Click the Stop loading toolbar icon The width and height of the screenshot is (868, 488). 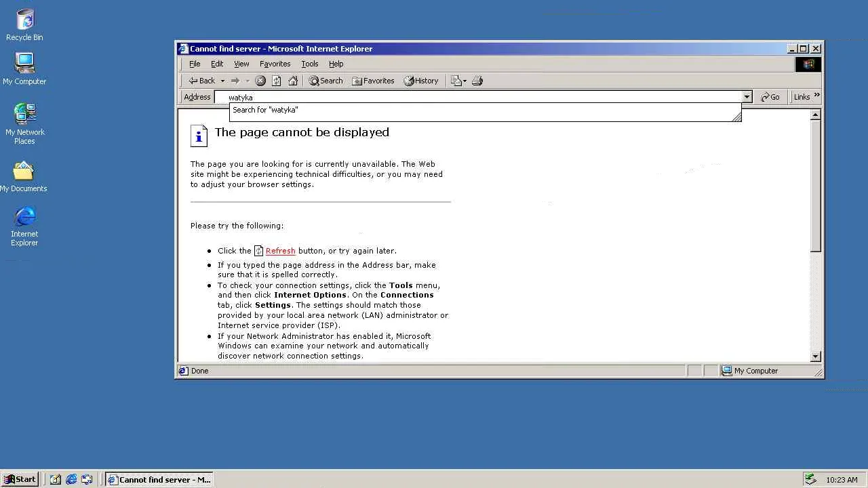pos(260,81)
